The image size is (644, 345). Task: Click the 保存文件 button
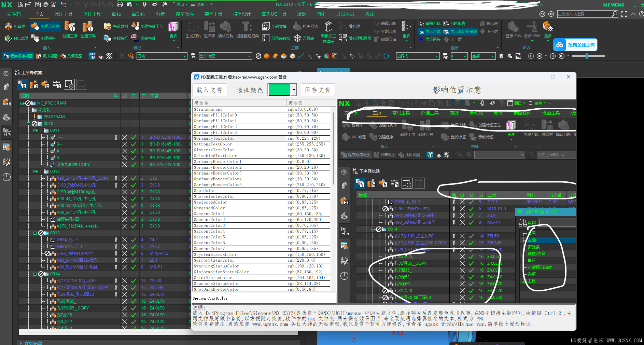tap(318, 90)
